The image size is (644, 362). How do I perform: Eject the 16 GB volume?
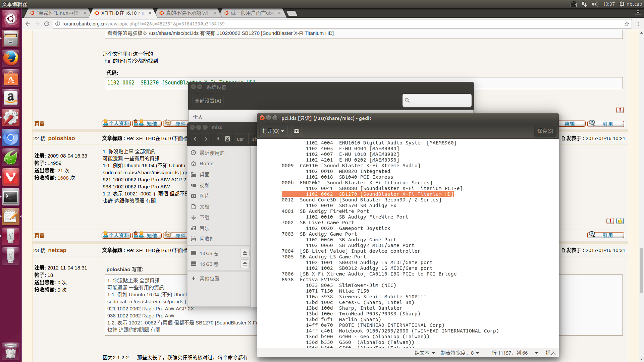click(245, 264)
